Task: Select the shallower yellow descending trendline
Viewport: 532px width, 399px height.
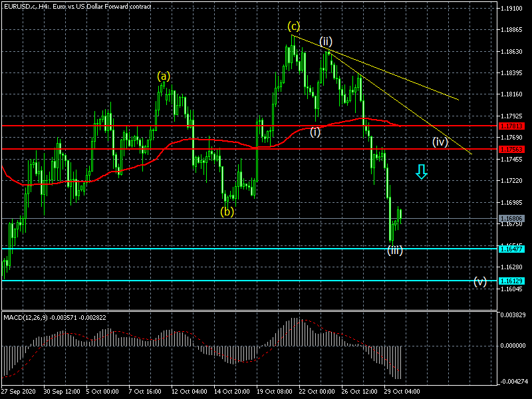Action: coord(399,73)
